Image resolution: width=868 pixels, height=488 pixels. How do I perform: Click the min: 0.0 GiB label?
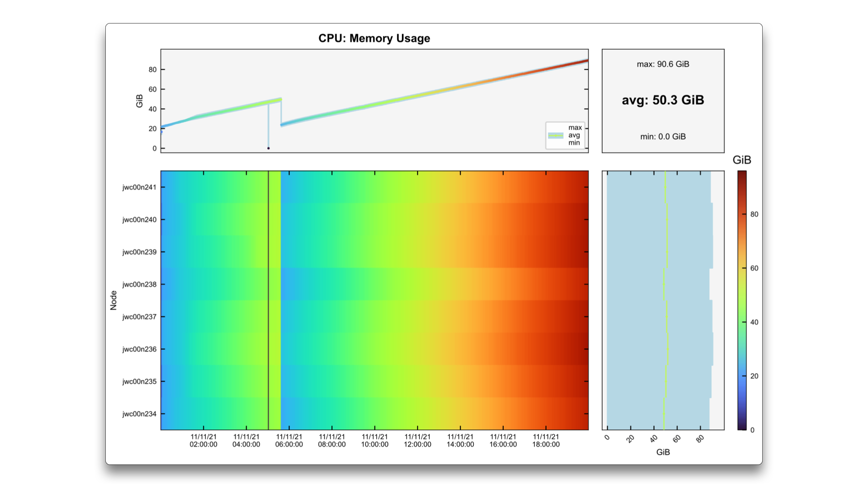point(663,136)
